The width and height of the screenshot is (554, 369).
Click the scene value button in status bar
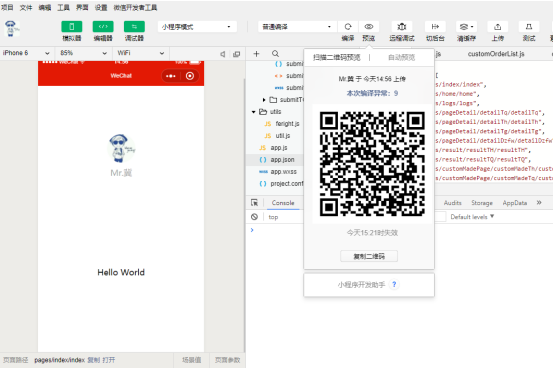tap(191, 360)
